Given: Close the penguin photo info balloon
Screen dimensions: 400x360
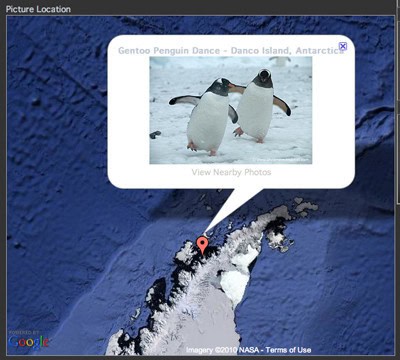Looking at the screenshot, I should pyautogui.click(x=343, y=46).
